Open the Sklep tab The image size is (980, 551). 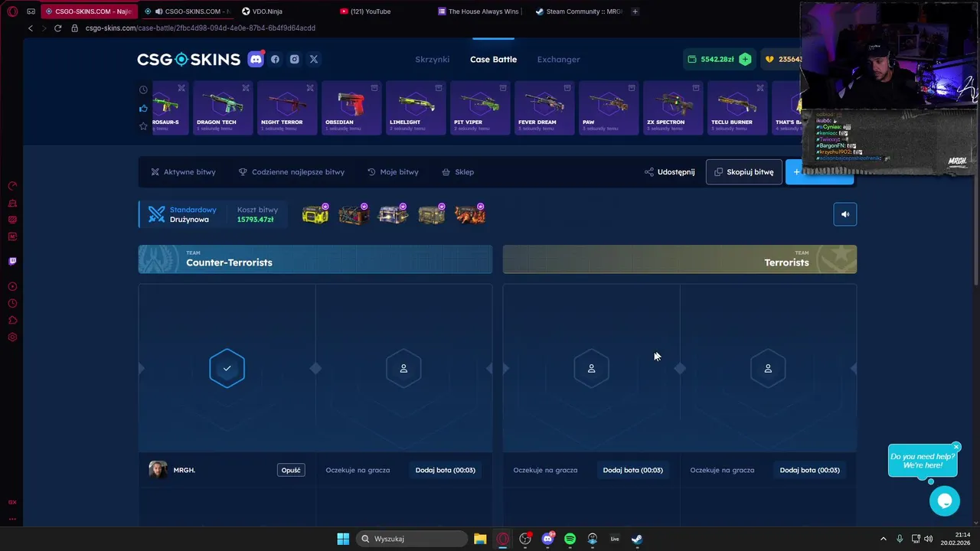click(458, 172)
